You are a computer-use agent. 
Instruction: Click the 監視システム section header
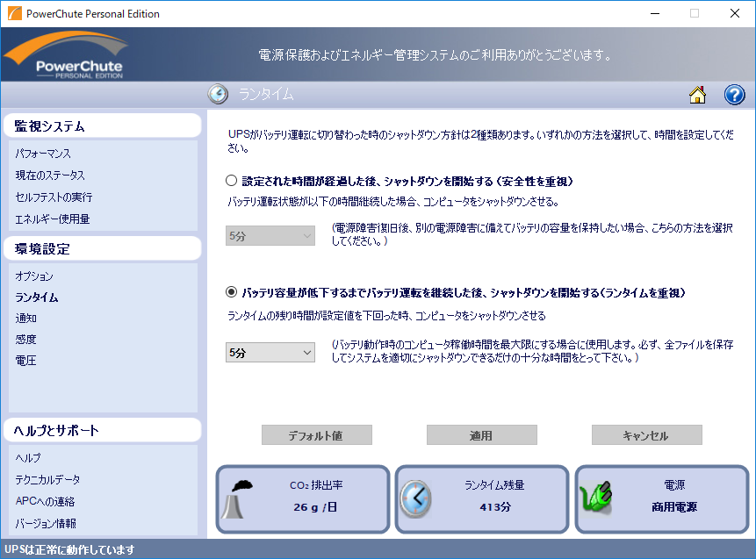102,125
